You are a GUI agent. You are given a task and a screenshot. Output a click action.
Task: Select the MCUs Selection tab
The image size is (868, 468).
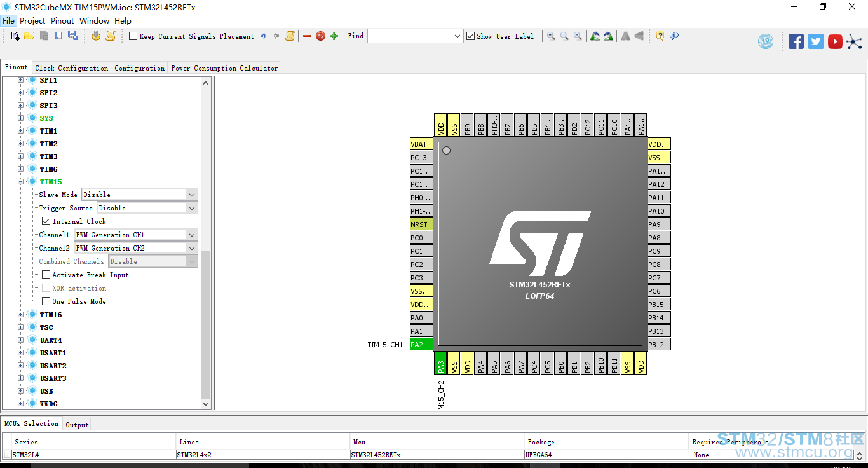click(31, 423)
